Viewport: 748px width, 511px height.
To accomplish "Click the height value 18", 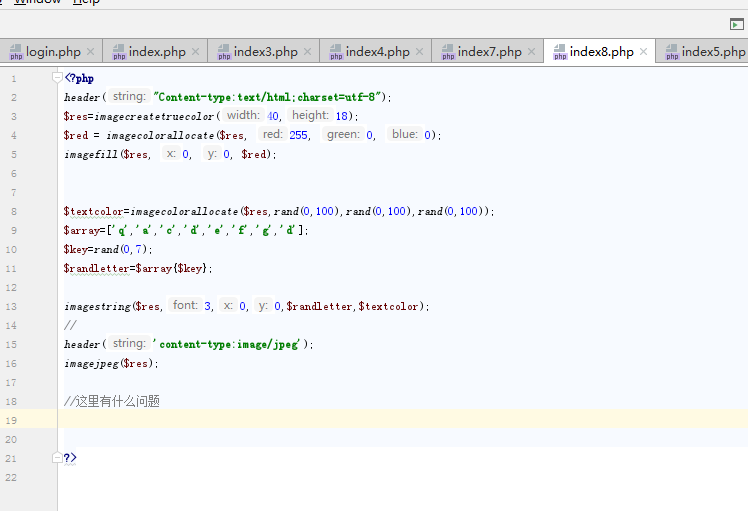I will [x=342, y=116].
